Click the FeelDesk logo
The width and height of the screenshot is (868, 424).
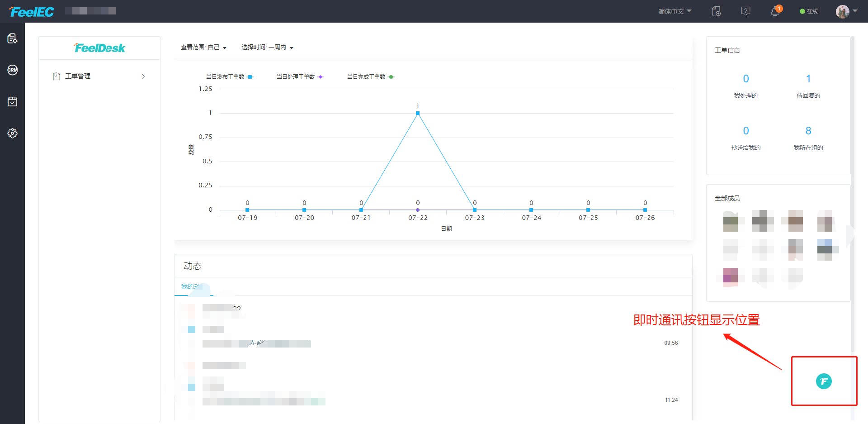[x=99, y=48]
